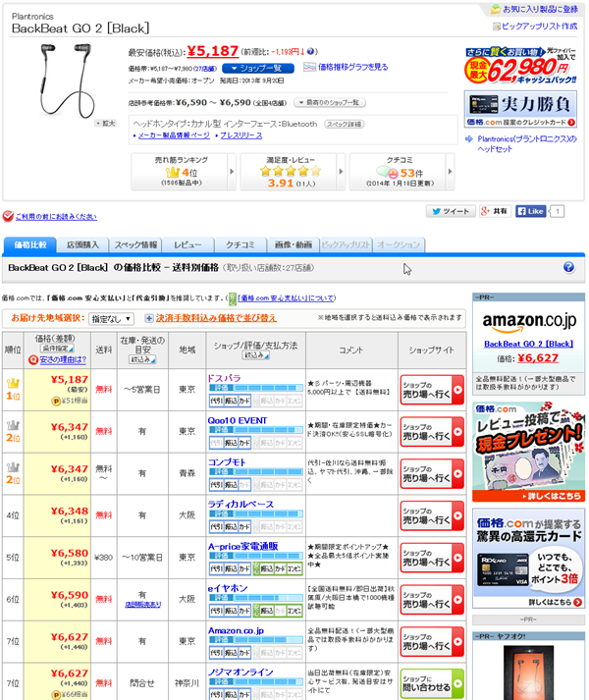
Task: Click ノジマオンライン 問い合わせる button
Action: 432,683
